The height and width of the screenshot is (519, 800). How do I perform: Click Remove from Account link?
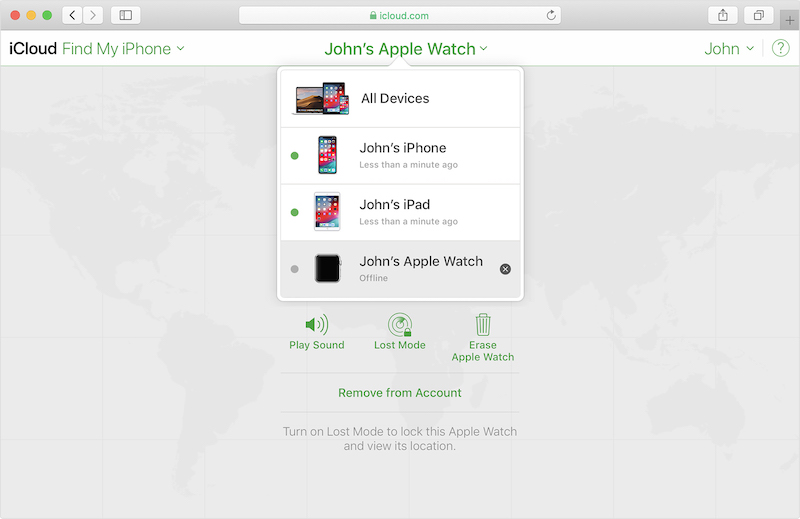click(399, 393)
